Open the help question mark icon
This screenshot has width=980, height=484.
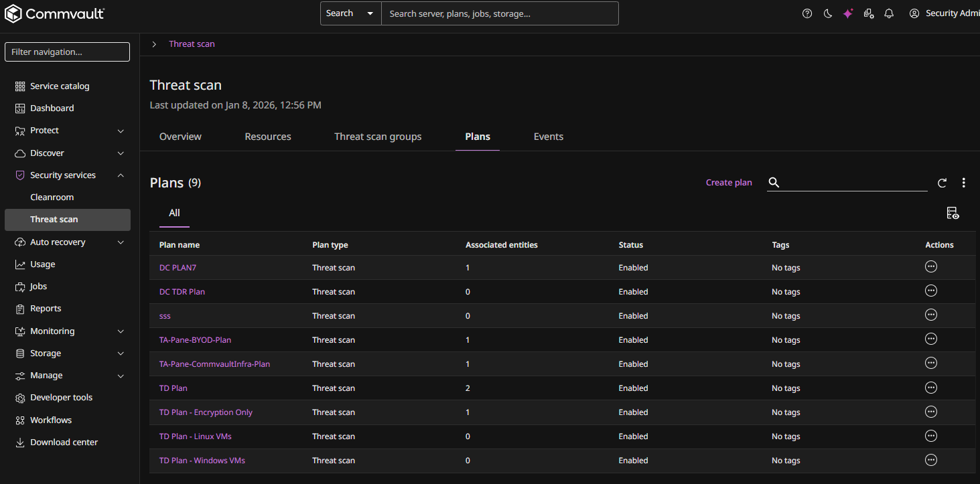tap(807, 13)
